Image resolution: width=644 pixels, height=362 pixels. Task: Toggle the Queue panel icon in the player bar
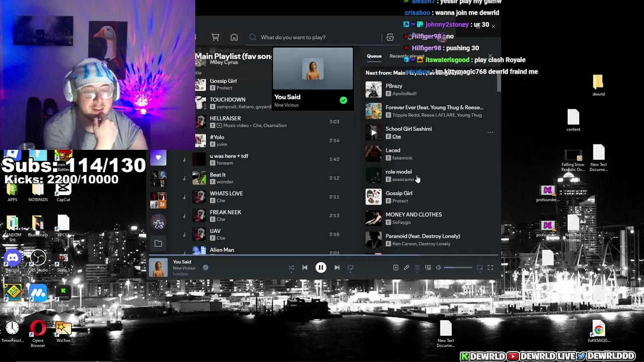click(x=417, y=268)
